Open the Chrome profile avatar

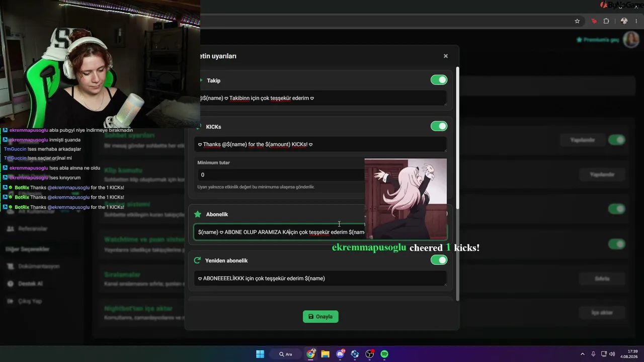624,21
